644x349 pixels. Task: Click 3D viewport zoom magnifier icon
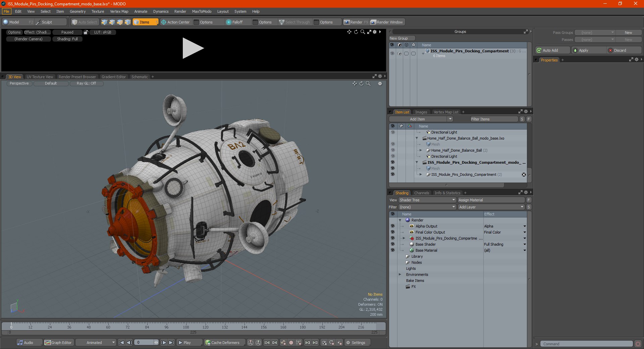pos(368,84)
